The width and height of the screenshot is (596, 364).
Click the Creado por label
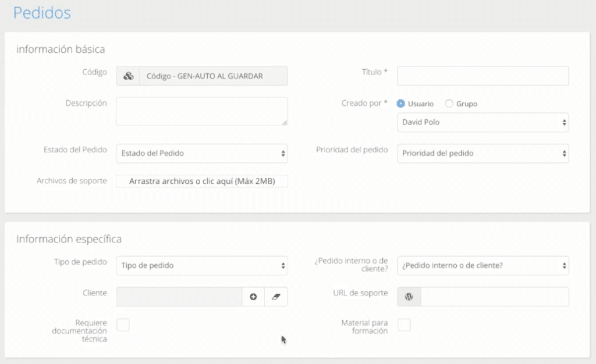point(364,104)
